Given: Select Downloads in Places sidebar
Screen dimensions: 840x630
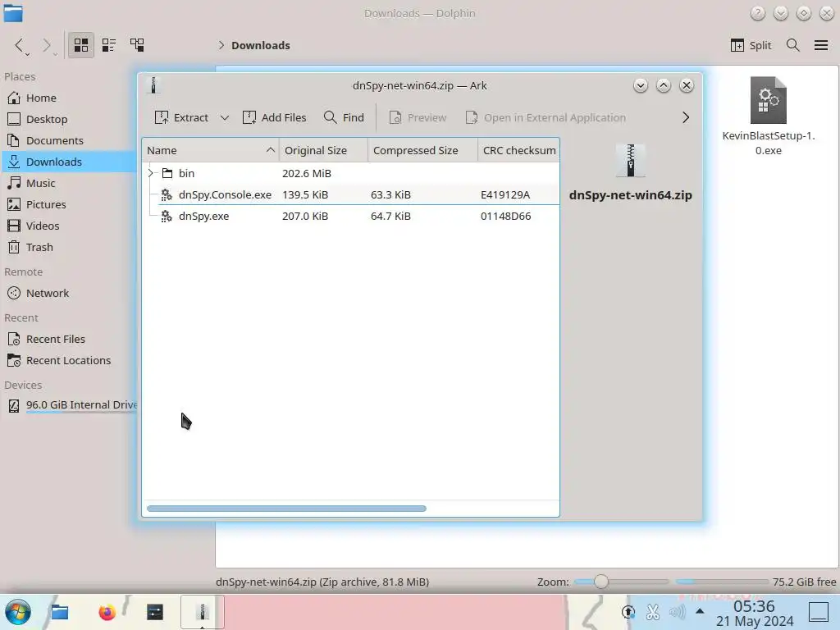Looking at the screenshot, I should [69, 162].
